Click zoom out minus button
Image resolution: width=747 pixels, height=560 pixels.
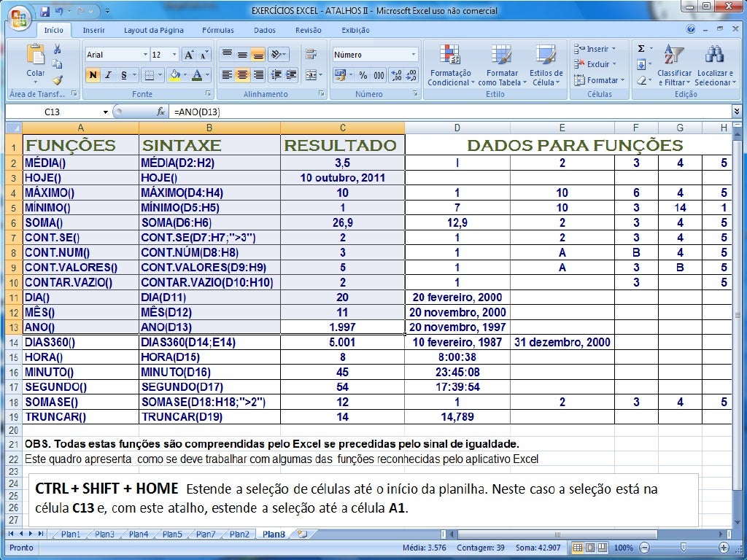645,548
